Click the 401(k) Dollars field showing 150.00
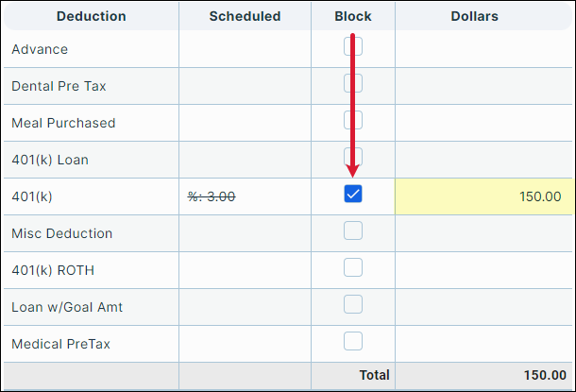576x392 pixels. (x=483, y=196)
